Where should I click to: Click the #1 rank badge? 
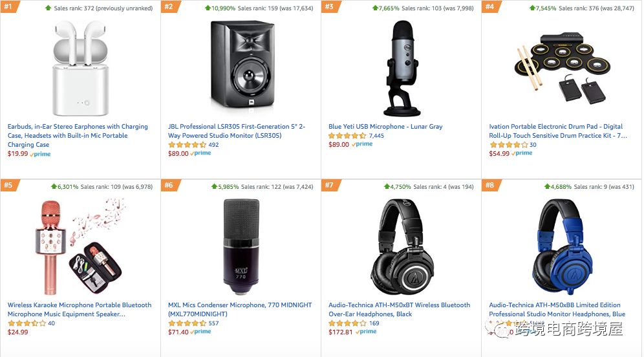(9, 7)
